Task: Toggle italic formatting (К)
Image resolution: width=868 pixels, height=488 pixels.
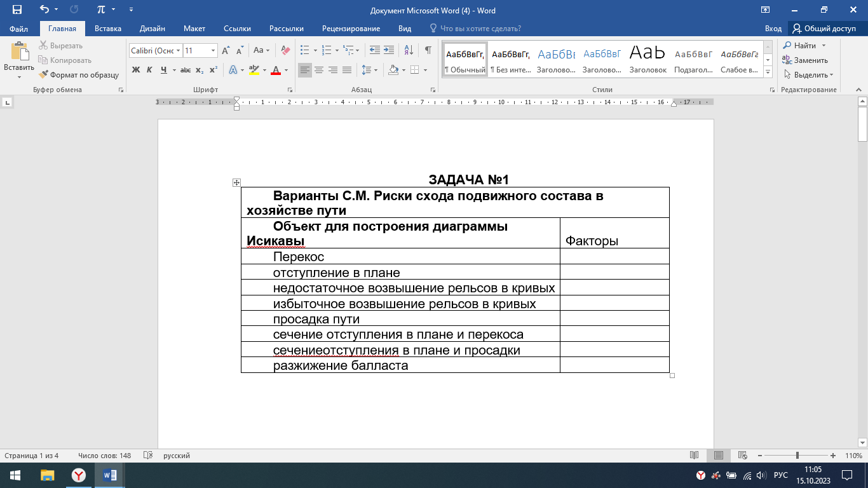Action: pyautogui.click(x=150, y=70)
